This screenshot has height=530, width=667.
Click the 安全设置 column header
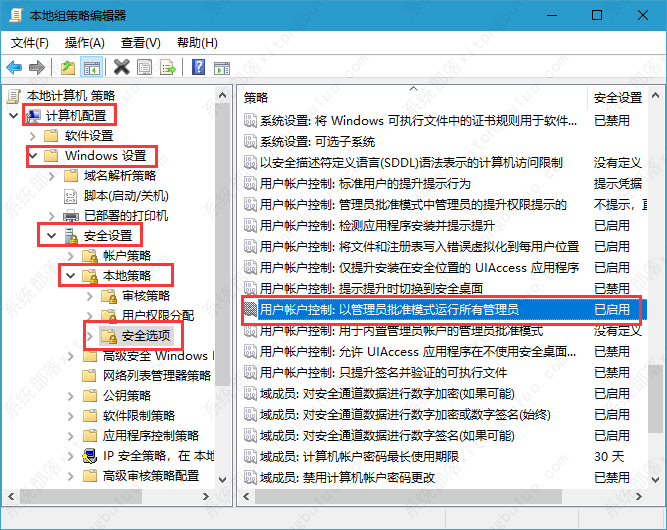click(617, 97)
